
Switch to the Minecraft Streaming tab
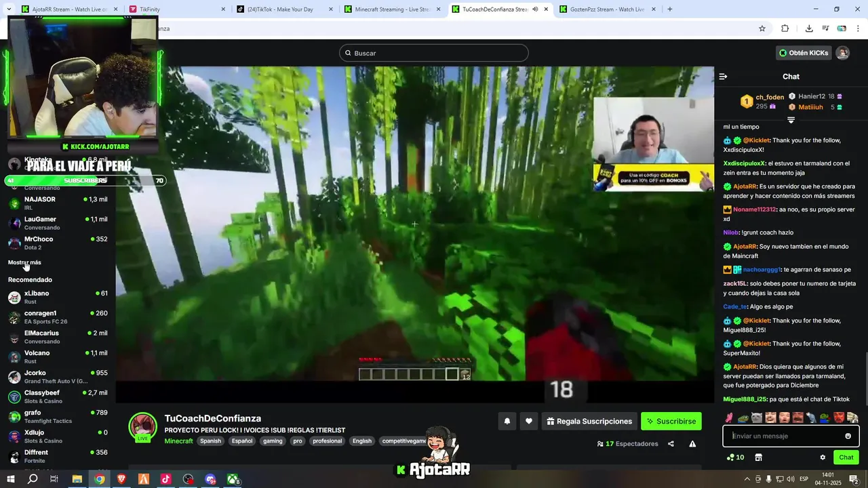(391, 9)
